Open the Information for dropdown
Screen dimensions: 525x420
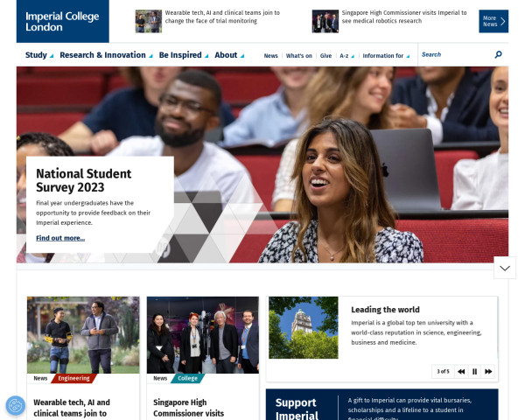point(386,56)
